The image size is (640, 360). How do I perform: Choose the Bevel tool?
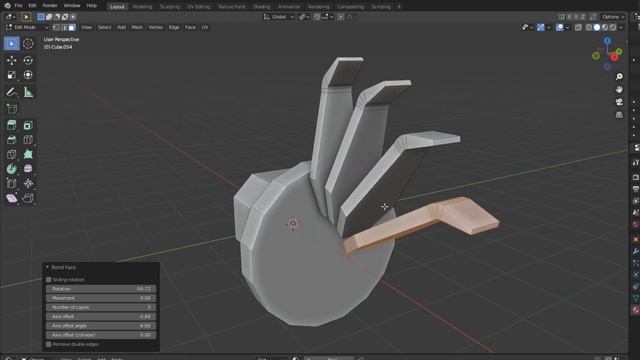point(11,140)
